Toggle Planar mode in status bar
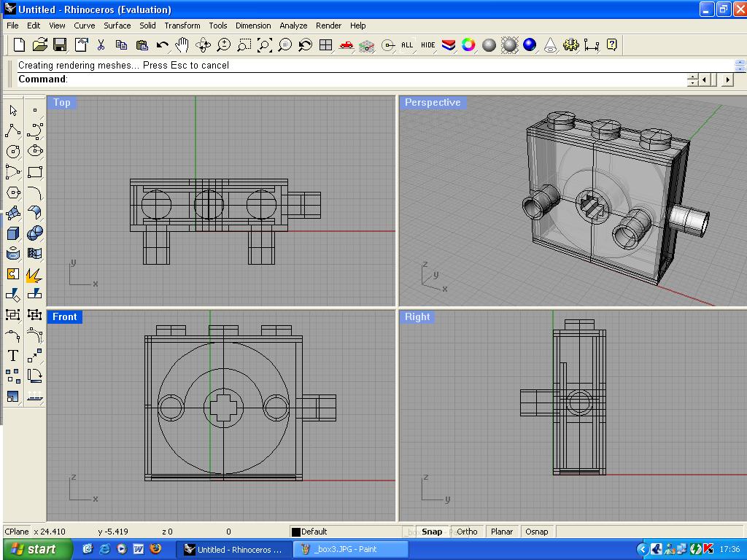The image size is (747, 560). (502, 532)
